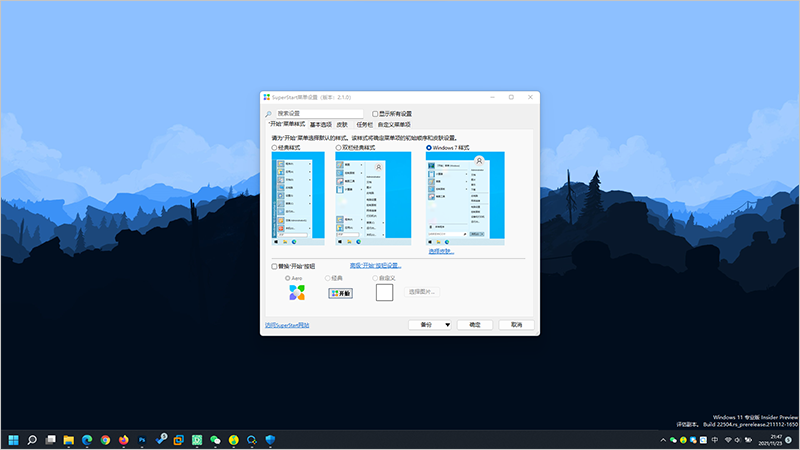
Task: Switch to the 任务栏 tab
Action: coord(364,124)
